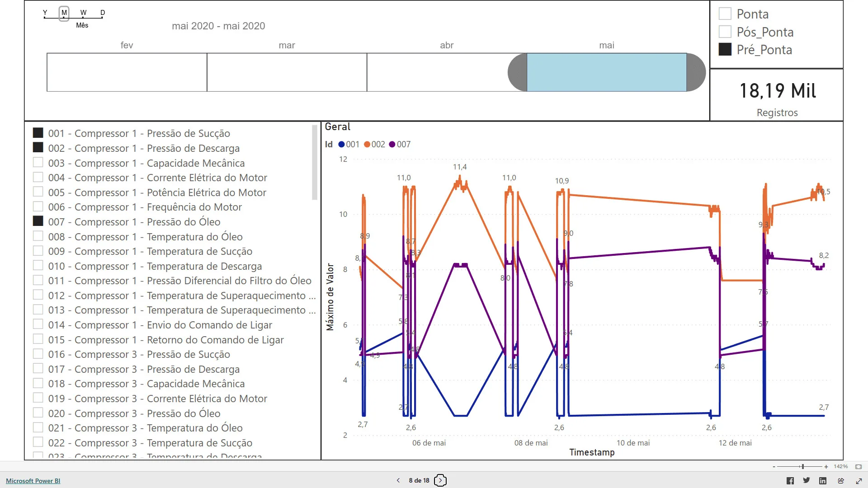Share report on Facebook
Screen dimensions: 868x488
[x=790, y=481]
